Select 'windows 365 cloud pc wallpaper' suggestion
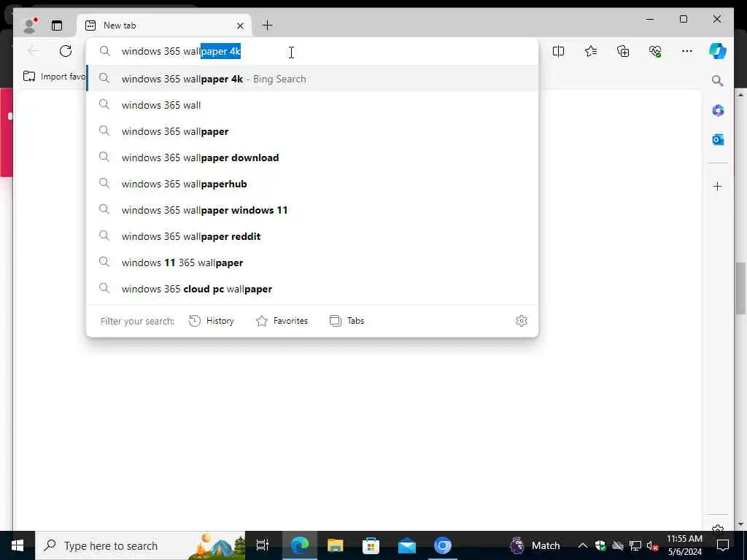 [312, 289]
